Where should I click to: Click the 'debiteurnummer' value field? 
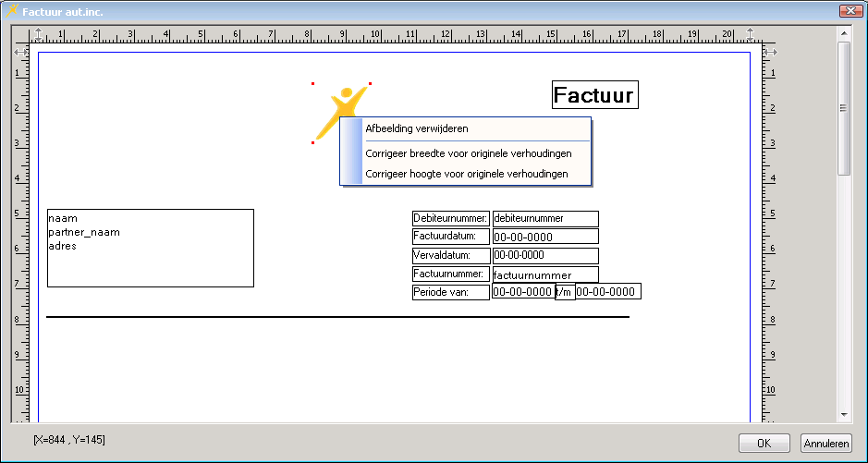coord(545,219)
